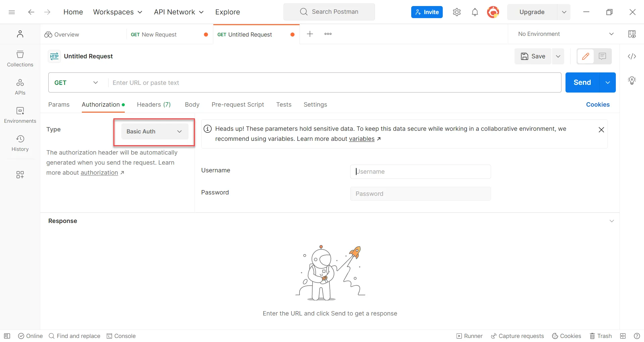
Task: Focus the Search Postman box
Action: point(329,12)
